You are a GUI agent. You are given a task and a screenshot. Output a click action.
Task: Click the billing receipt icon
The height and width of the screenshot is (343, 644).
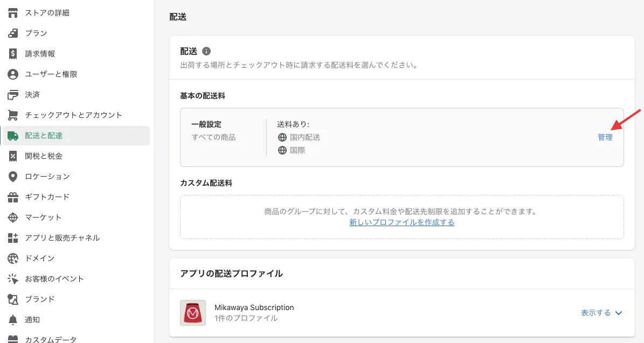click(x=13, y=53)
